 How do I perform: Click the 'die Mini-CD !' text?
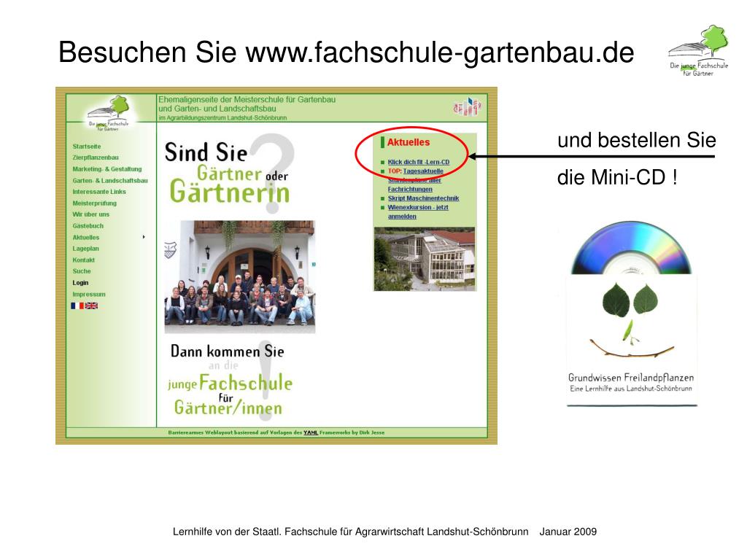(x=617, y=178)
